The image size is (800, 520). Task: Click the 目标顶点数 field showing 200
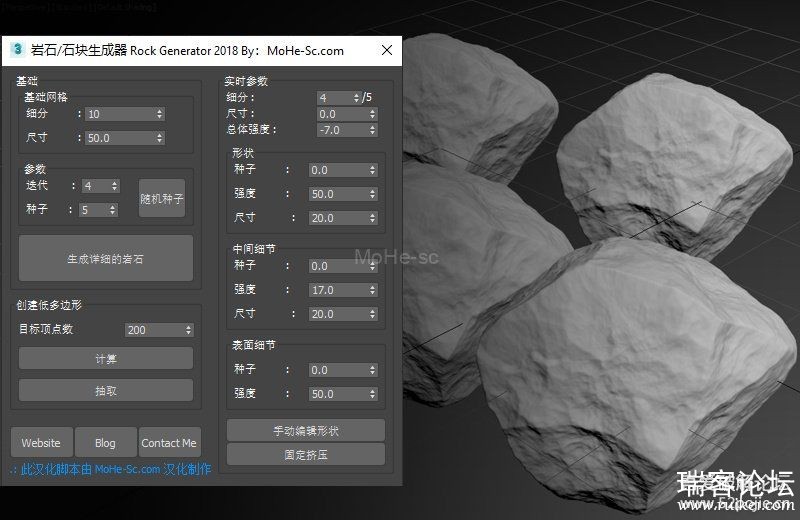[153, 330]
